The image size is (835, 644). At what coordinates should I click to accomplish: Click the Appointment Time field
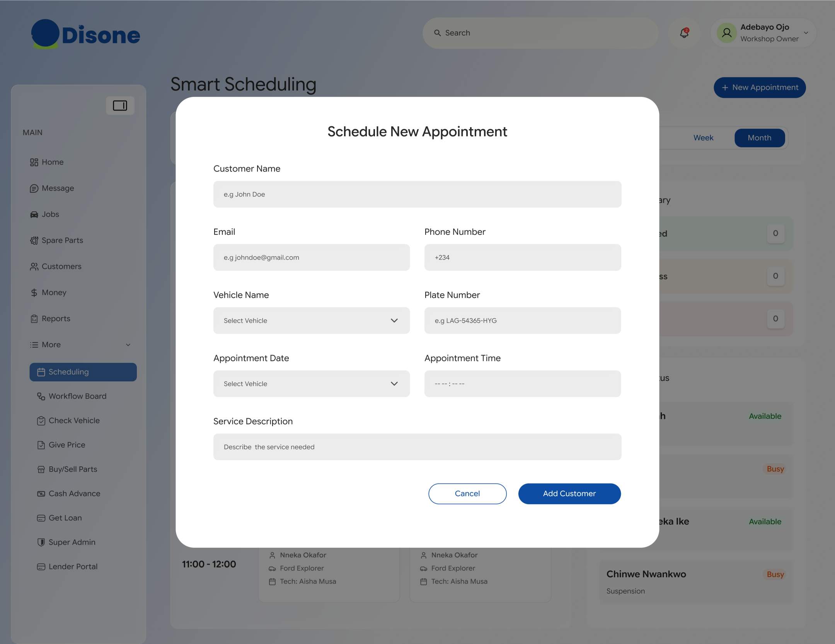coord(523,384)
